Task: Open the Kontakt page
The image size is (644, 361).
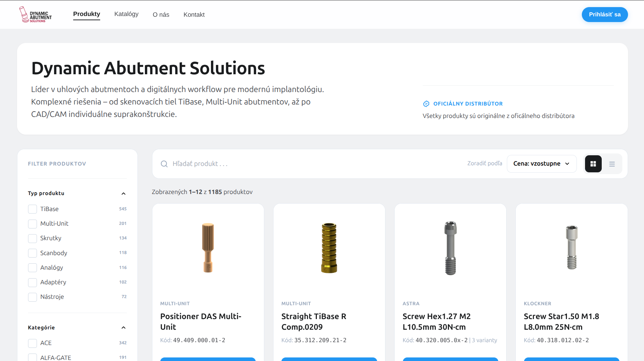Action: 194,15
